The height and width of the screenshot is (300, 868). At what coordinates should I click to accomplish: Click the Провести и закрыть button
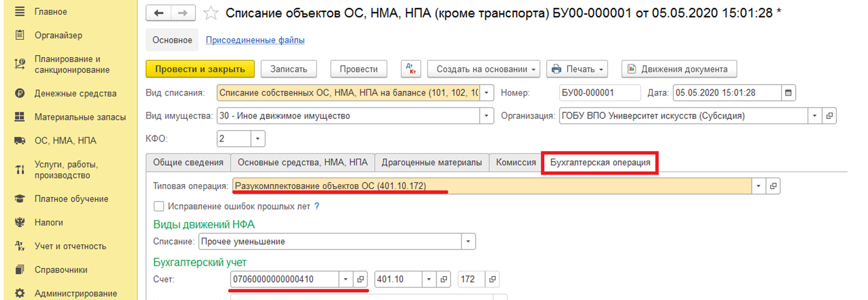[200, 69]
